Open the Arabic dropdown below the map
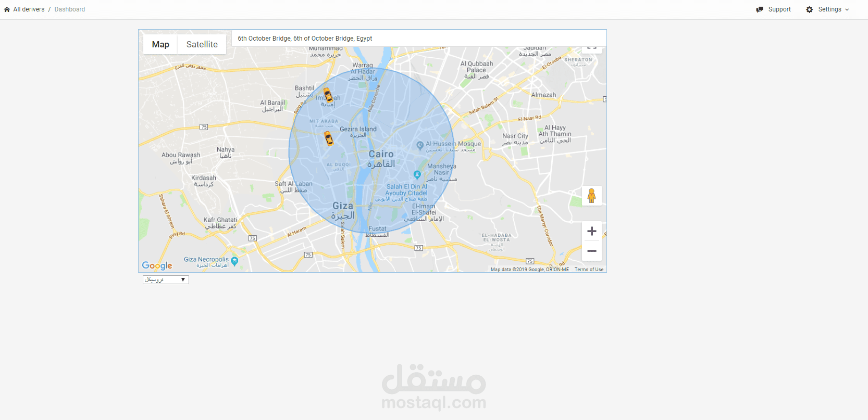The image size is (868, 420). [166, 280]
